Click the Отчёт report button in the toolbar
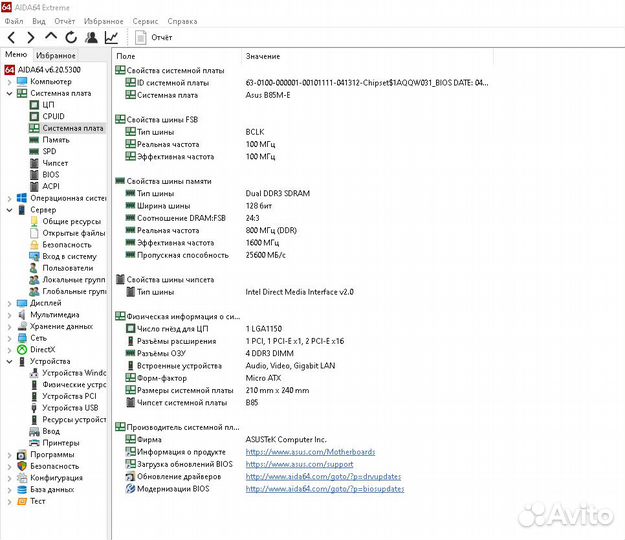This screenshot has height=540, width=625. (154, 38)
